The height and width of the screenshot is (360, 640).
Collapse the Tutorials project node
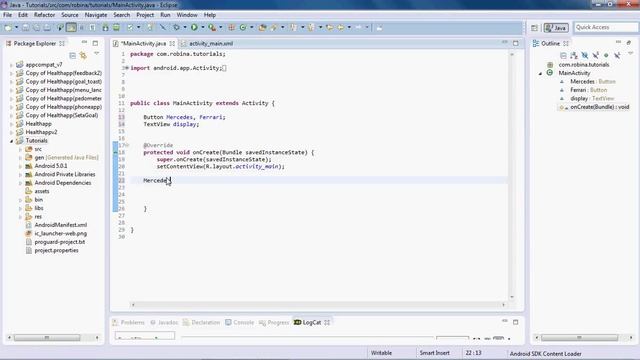coord(11,141)
